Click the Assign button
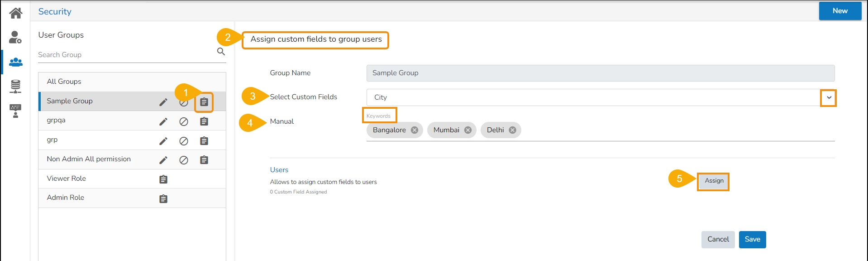868x261 pixels. [x=714, y=181]
